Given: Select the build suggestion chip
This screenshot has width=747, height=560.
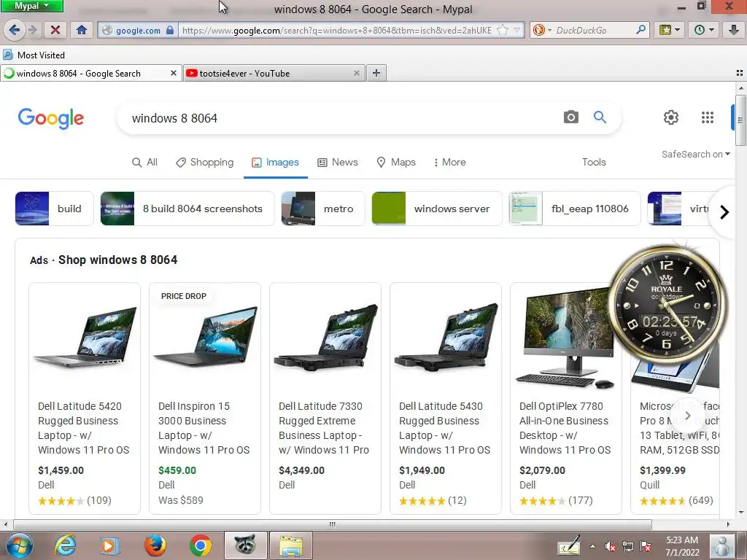Looking at the screenshot, I should pyautogui.click(x=54, y=209).
